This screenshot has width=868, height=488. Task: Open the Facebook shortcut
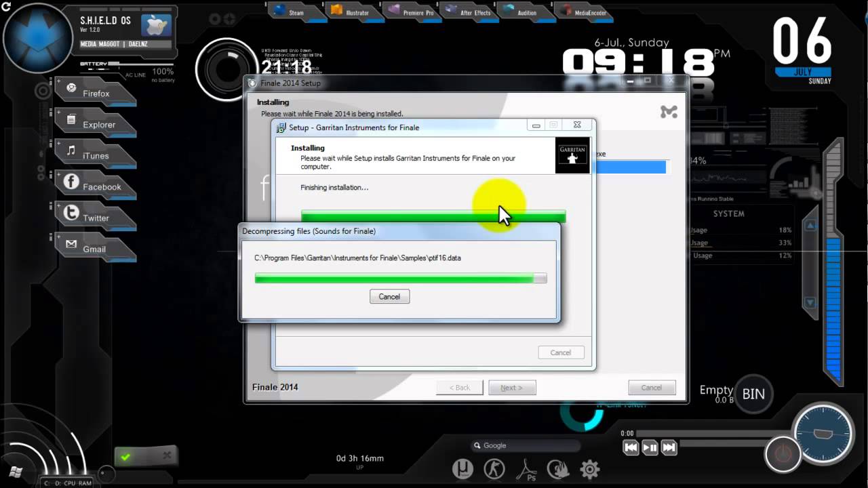click(x=95, y=186)
